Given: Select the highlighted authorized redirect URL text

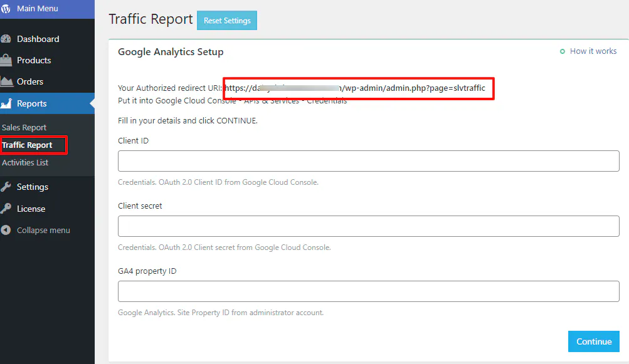Looking at the screenshot, I should (357, 88).
